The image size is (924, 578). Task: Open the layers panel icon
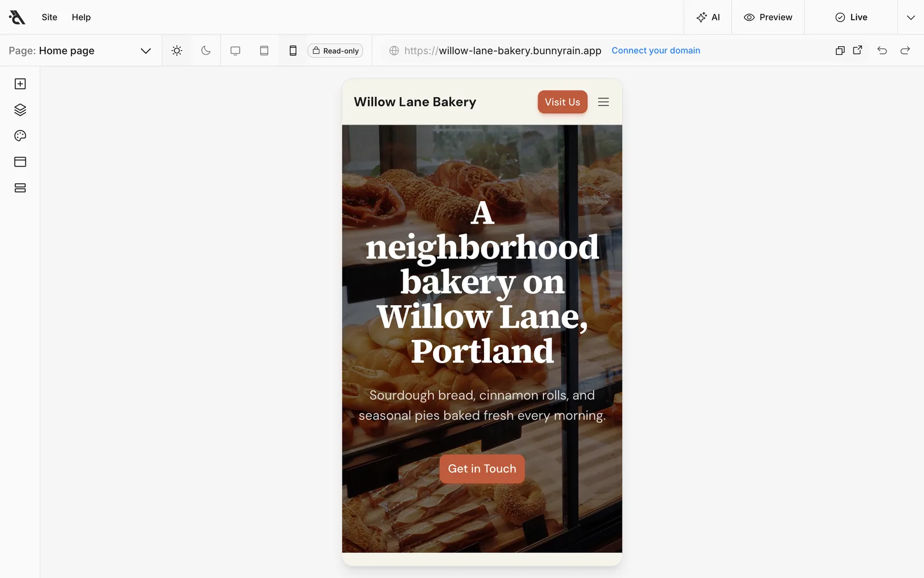(20, 110)
